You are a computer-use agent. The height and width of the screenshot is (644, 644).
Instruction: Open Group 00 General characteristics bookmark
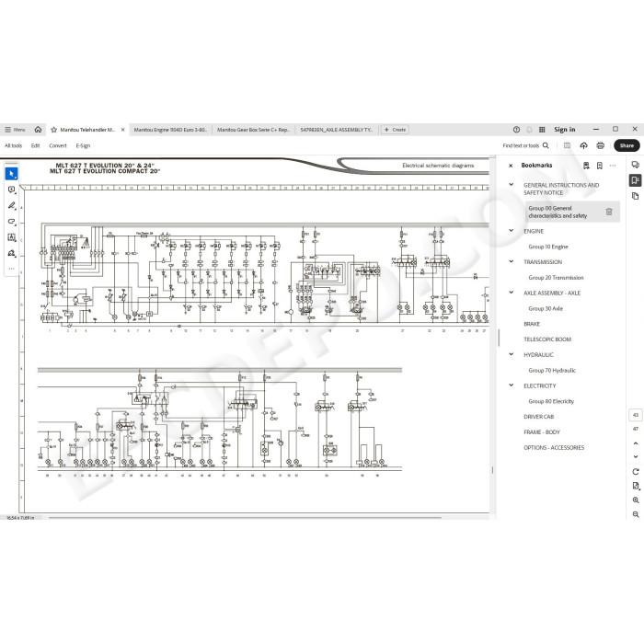pos(558,212)
